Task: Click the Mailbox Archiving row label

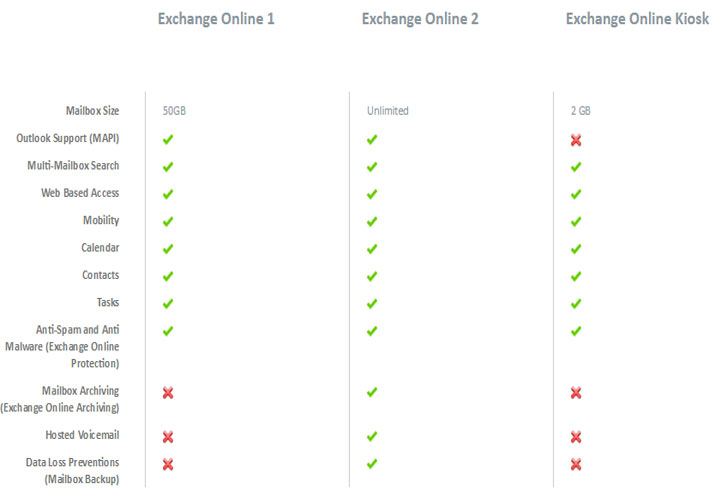Action: 60,399
